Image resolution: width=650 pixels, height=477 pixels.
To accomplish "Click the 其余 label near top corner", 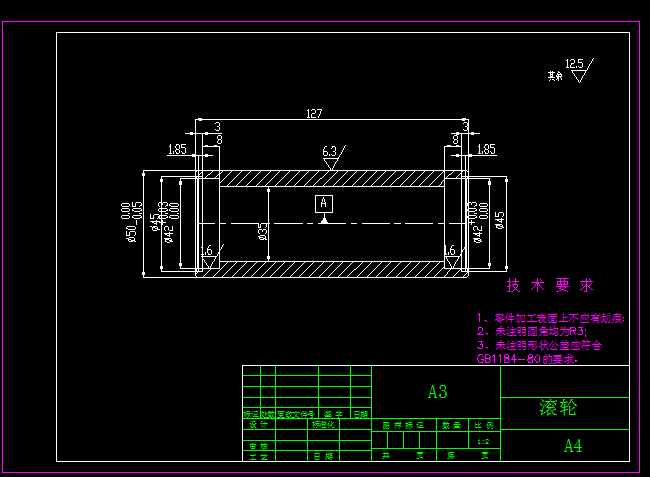I will tap(555, 76).
